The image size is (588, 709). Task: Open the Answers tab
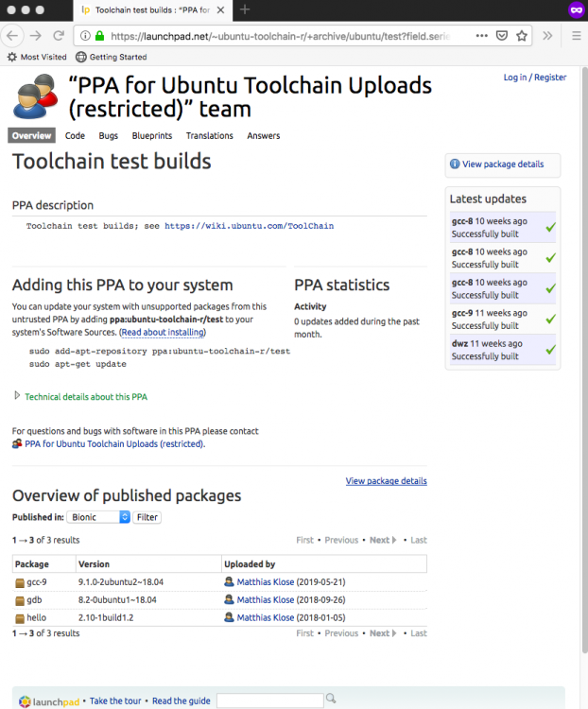263,135
